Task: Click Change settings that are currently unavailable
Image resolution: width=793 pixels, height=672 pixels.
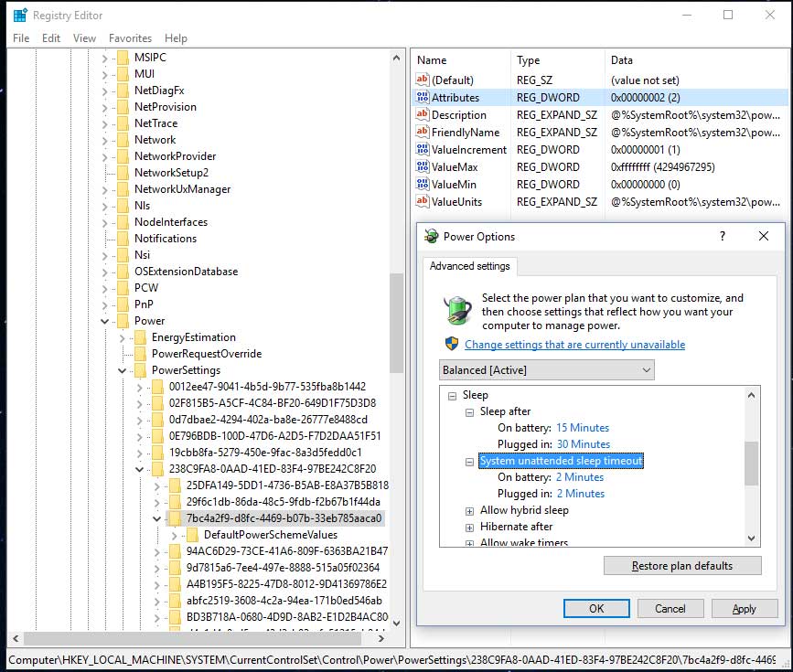Action: point(574,344)
